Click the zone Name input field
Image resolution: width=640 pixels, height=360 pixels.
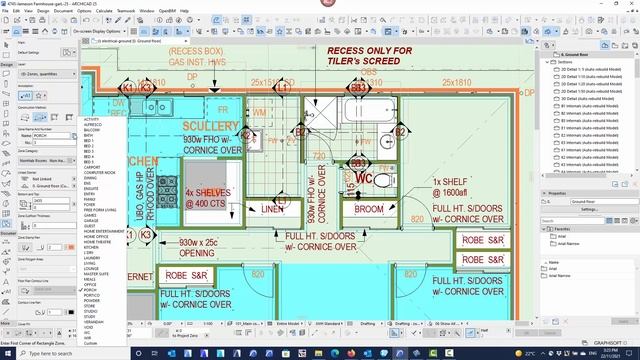tap(51, 136)
